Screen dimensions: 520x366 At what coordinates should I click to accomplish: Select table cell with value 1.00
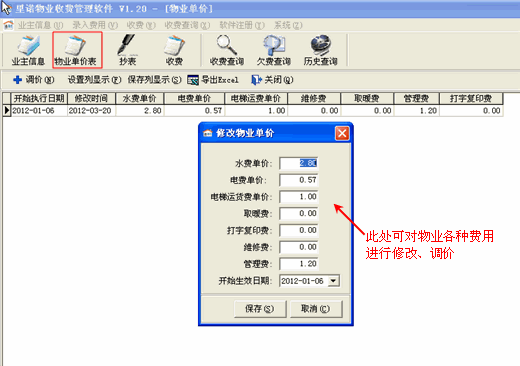(256, 111)
